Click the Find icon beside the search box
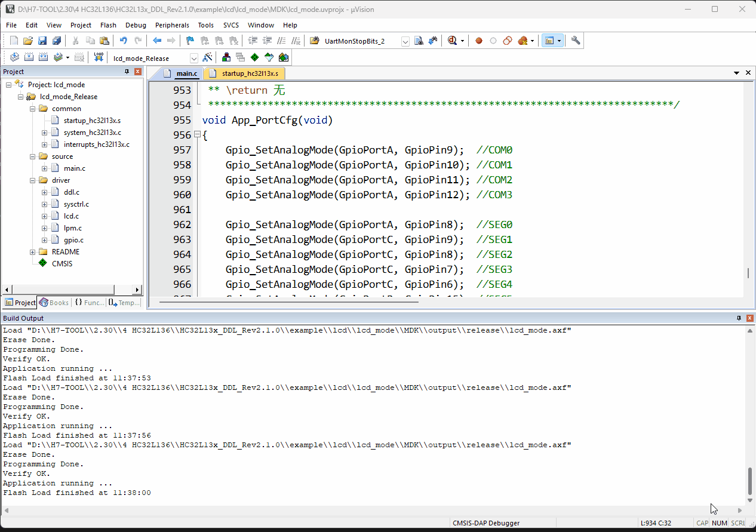This screenshot has width=756, height=532. pos(419,41)
